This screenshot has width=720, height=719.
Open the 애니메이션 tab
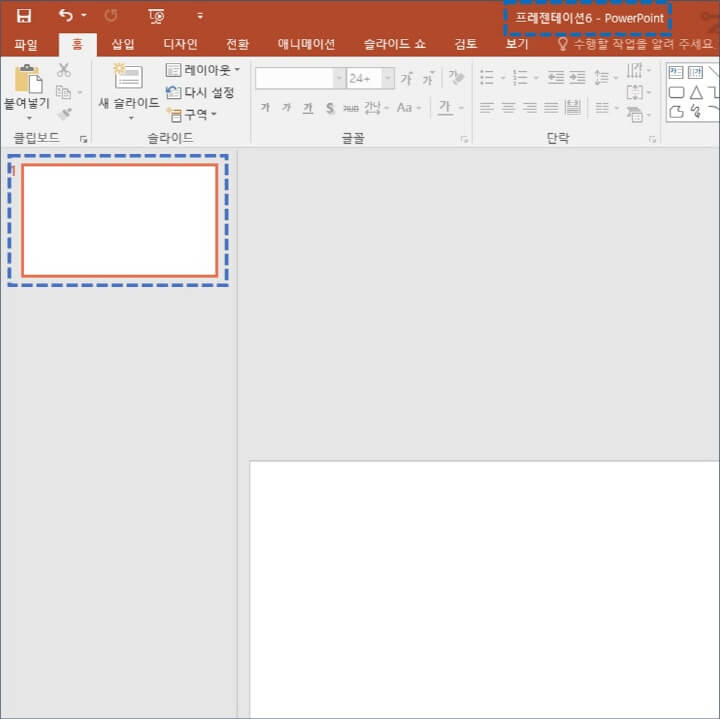[306, 44]
